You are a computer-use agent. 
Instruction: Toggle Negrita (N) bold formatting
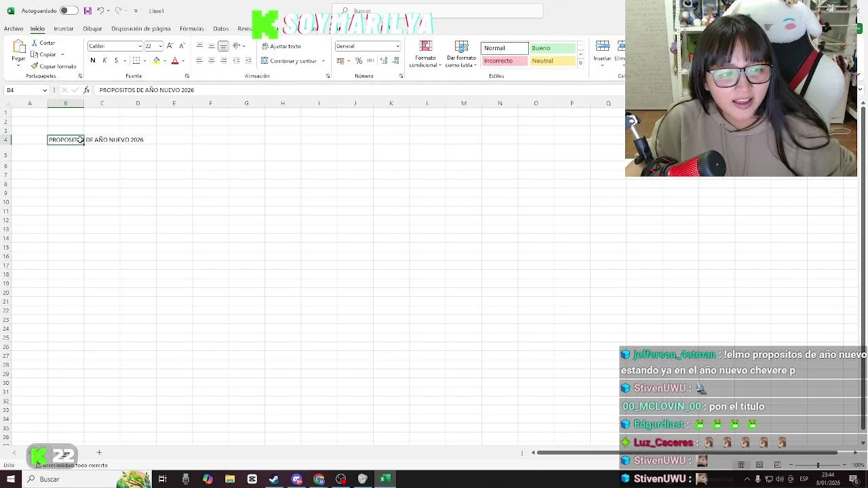click(x=93, y=60)
